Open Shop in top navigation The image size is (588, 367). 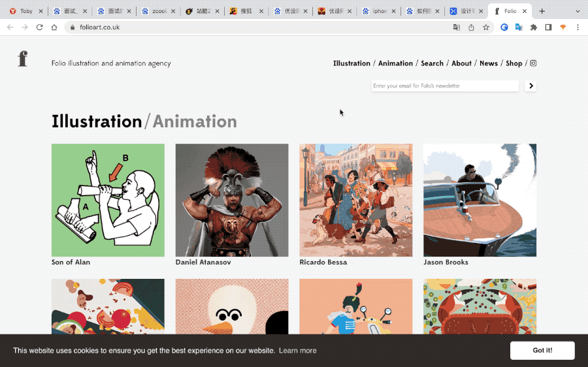(514, 63)
